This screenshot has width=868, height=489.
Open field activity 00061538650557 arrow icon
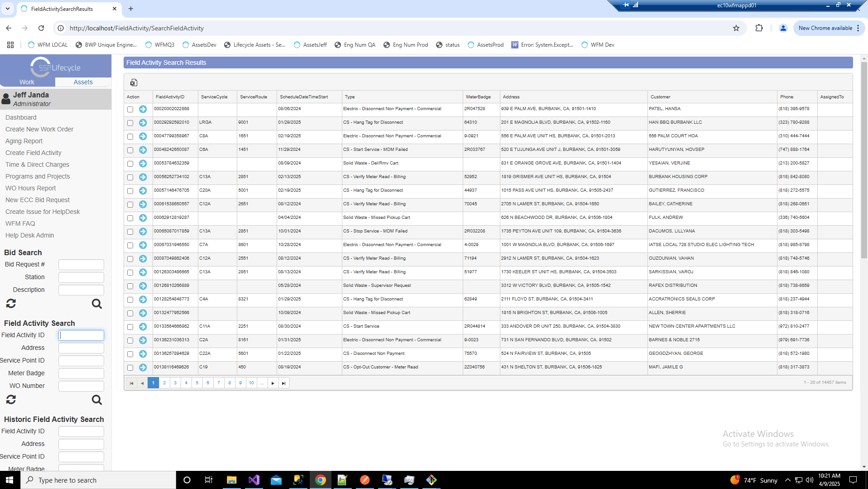pyautogui.click(x=143, y=204)
